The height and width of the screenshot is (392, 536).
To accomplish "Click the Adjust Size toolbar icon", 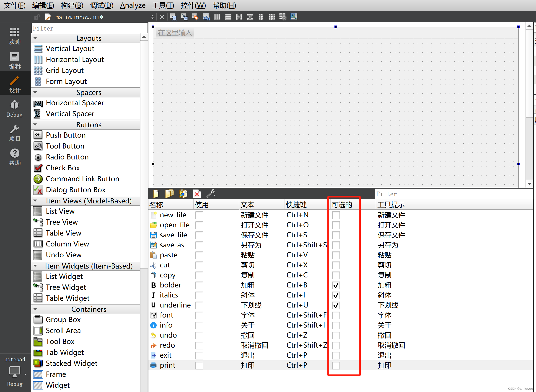I will coord(293,17).
